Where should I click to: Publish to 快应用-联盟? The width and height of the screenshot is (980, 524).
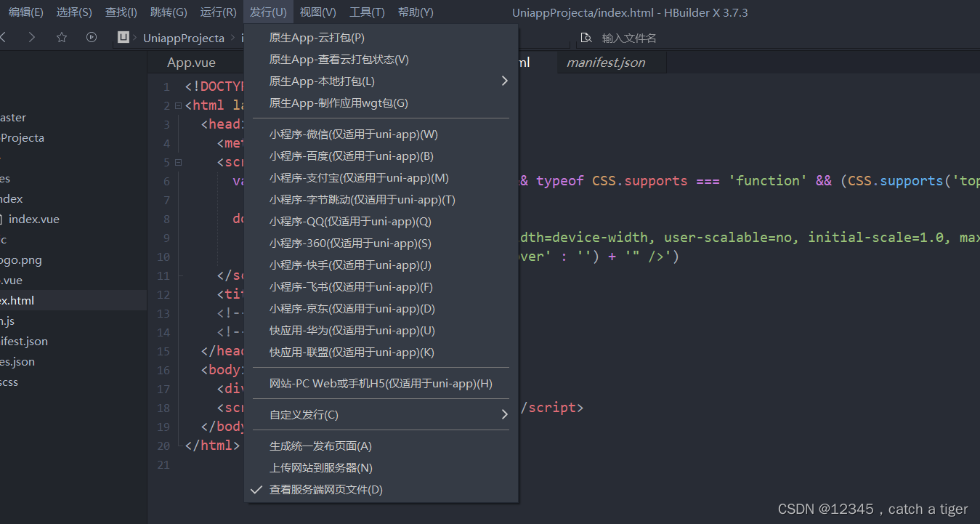click(x=381, y=352)
